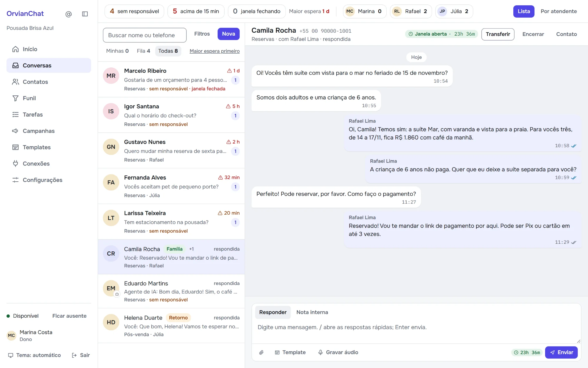Open the Funil view

pyautogui.click(x=49, y=98)
